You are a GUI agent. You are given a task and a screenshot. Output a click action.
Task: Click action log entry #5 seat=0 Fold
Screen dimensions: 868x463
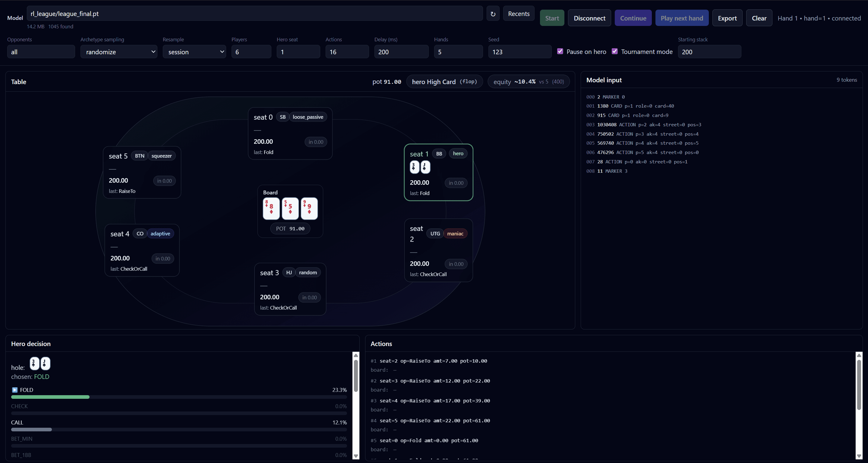point(424,440)
